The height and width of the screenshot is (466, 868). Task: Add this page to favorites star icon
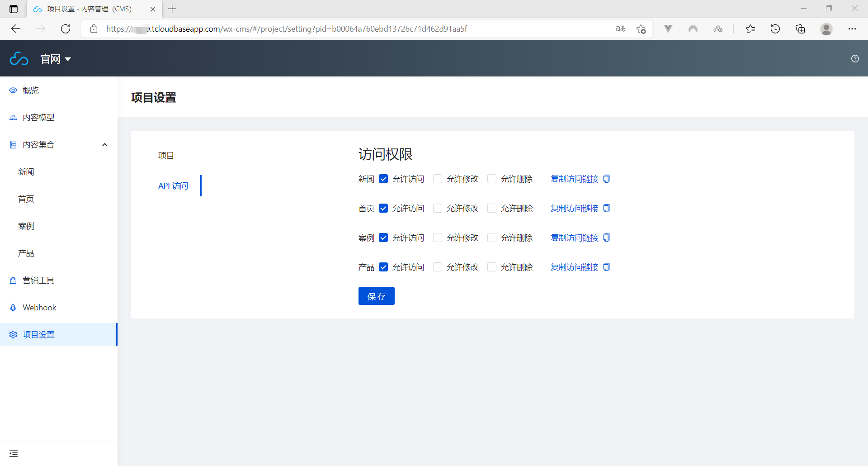(641, 29)
